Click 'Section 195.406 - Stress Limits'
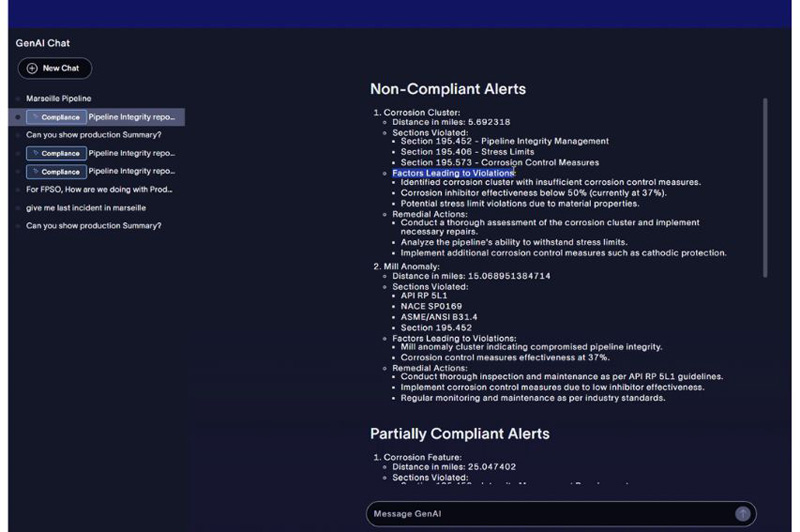Screen dimensions: 800x532 coord(467,152)
